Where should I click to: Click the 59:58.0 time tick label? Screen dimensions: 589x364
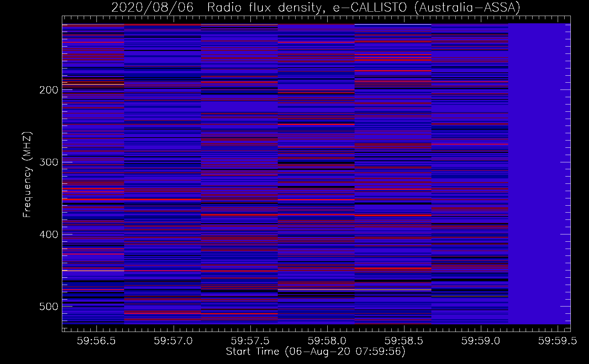click(327, 341)
